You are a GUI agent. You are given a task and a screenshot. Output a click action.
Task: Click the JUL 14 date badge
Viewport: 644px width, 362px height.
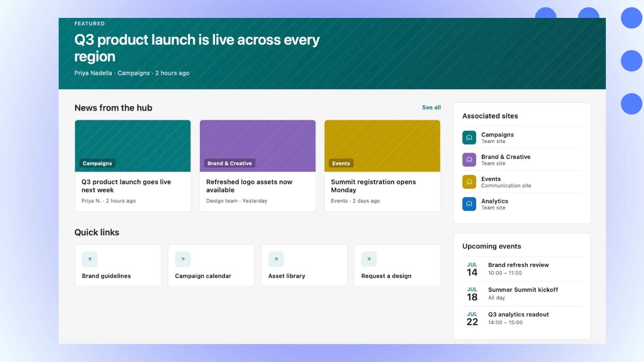pyautogui.click(x=472, y=269)
